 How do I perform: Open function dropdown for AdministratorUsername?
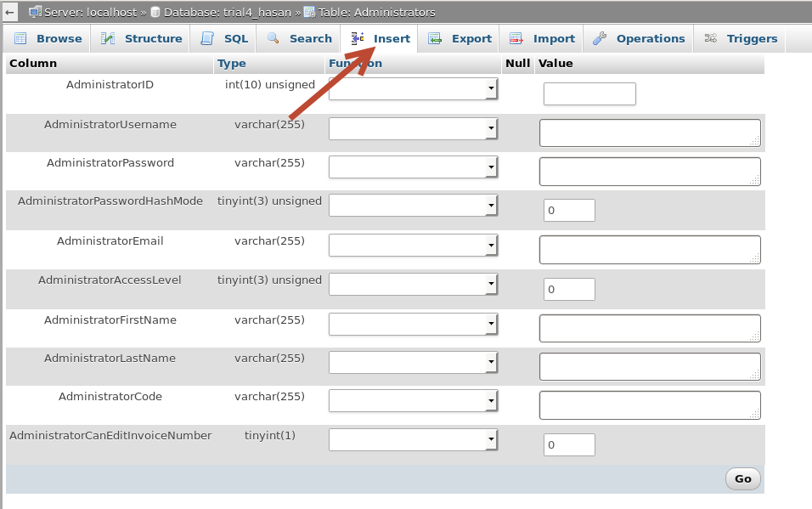point(413,128)
